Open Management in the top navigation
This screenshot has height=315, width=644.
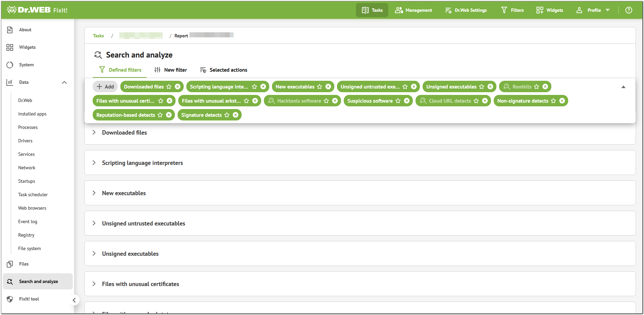tap(413, 10)
